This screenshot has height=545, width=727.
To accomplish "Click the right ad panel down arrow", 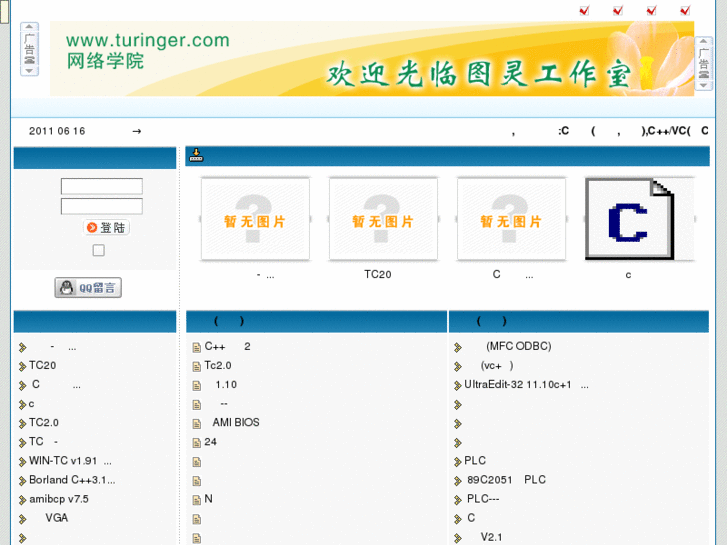I will coord(703,85).
